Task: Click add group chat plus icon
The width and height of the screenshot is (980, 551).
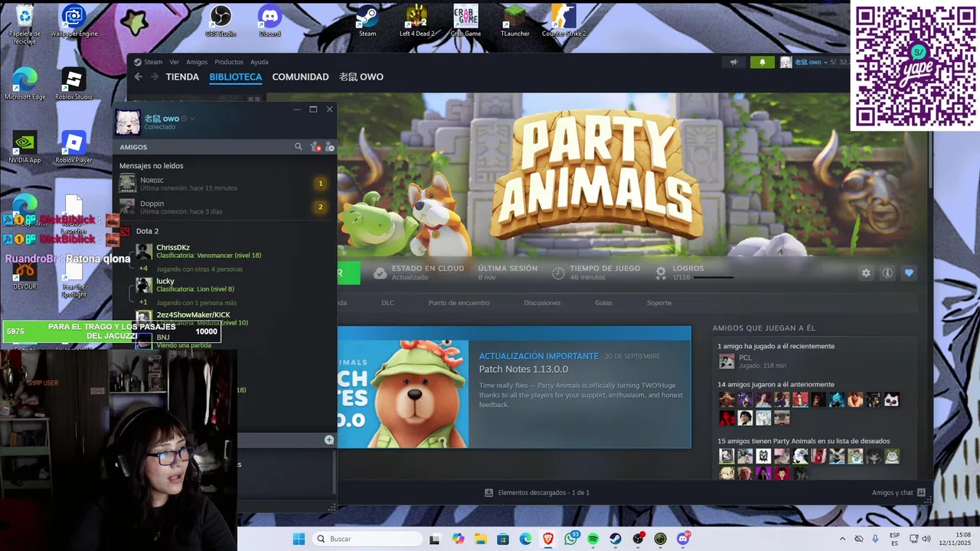Action: point(329,440)
